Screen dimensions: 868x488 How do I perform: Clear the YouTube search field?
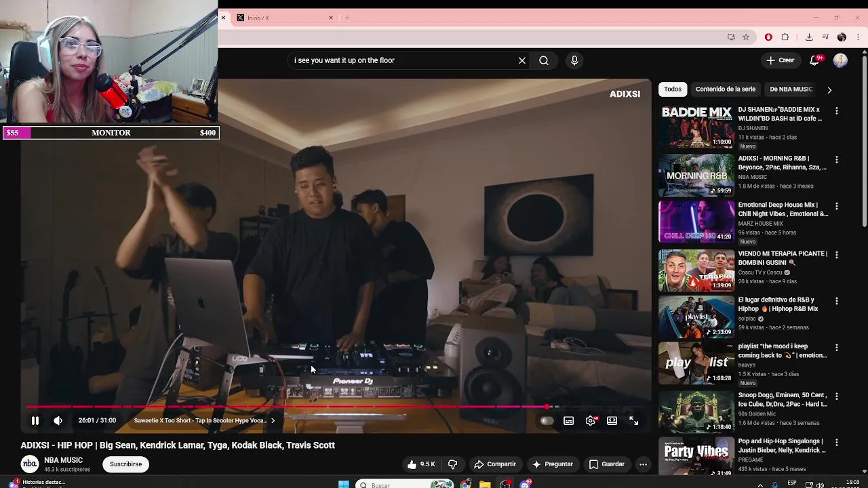pyautogui.click(x=522, y=60)
